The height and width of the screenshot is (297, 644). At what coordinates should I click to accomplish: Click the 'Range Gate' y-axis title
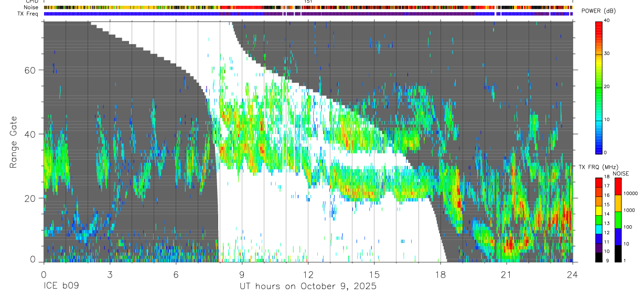(x=13, y=142)
